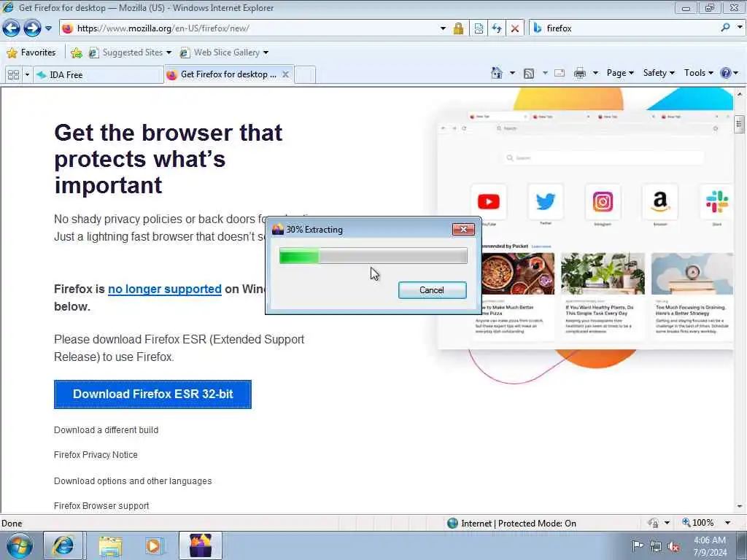Click the IE Back navigation button
This screenshot has width=747, height=560.
tap(11, 28)
